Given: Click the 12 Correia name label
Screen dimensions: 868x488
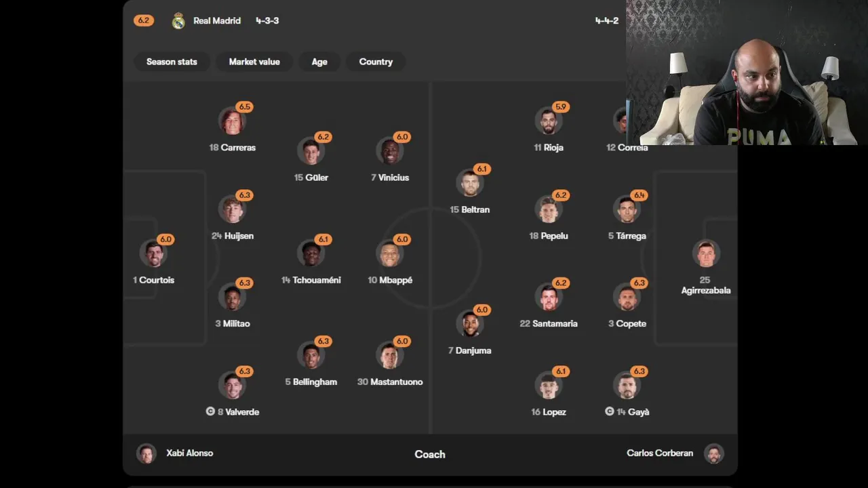Looking at the screenshot, I should [x=627, y=148].
